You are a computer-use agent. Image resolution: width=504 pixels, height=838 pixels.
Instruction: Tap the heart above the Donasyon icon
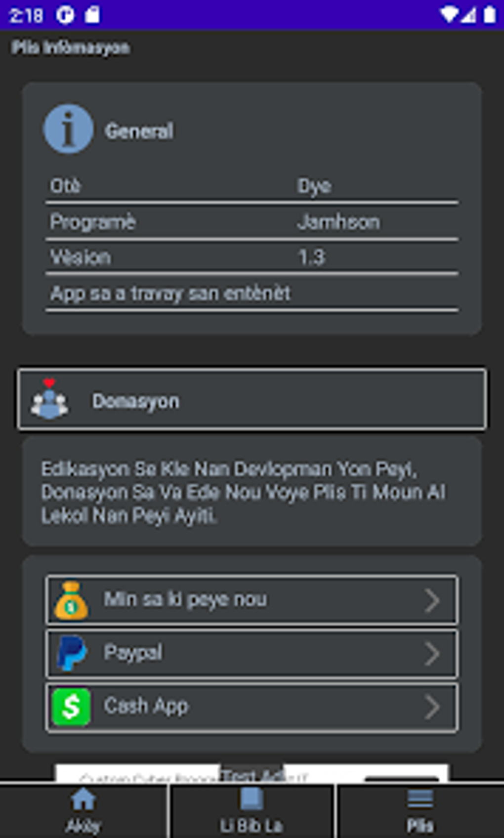[49, 383]
